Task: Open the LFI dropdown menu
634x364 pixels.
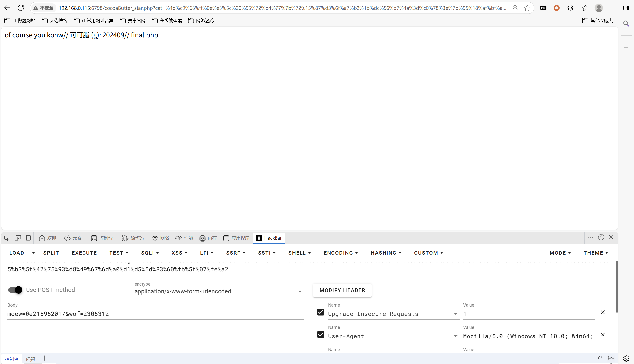Action: point(207,253)
